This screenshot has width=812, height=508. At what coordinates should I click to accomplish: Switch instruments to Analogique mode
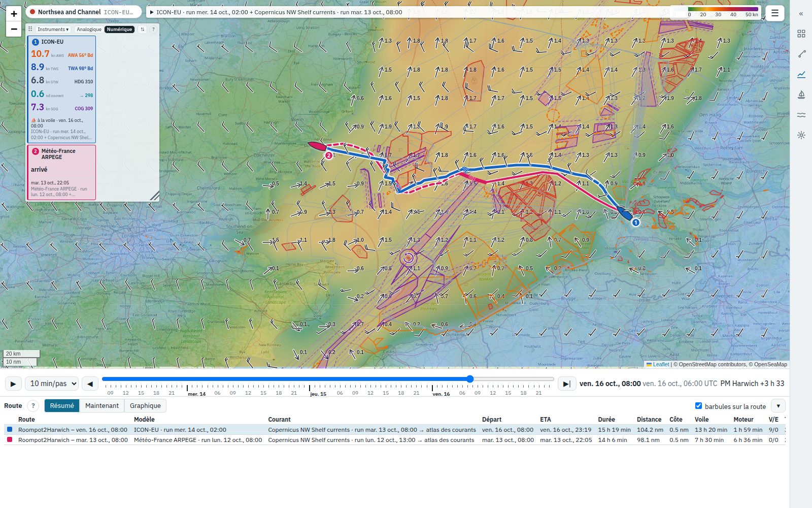tap(89, 29)
